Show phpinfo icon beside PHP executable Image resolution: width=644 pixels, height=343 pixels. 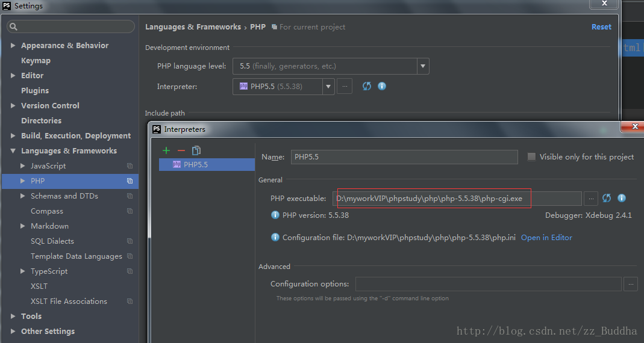pyautogui.click(x=622, y=198)
